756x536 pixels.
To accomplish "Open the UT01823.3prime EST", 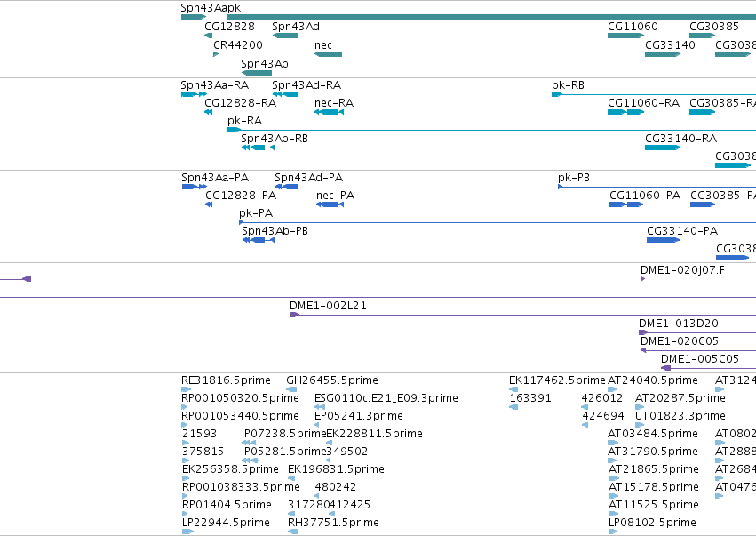I will [640, 425].
